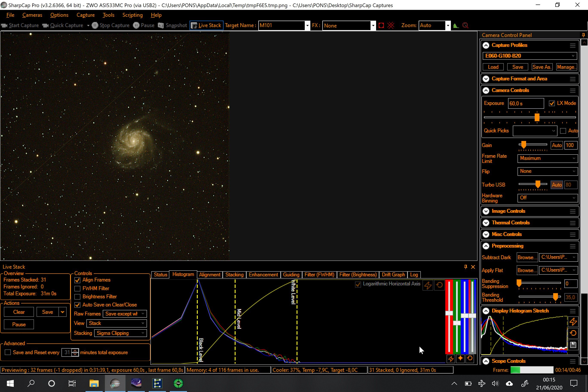Screen dimensions: 588x392
Task: Switch to the Guiding tab
Action: point(291,274)
